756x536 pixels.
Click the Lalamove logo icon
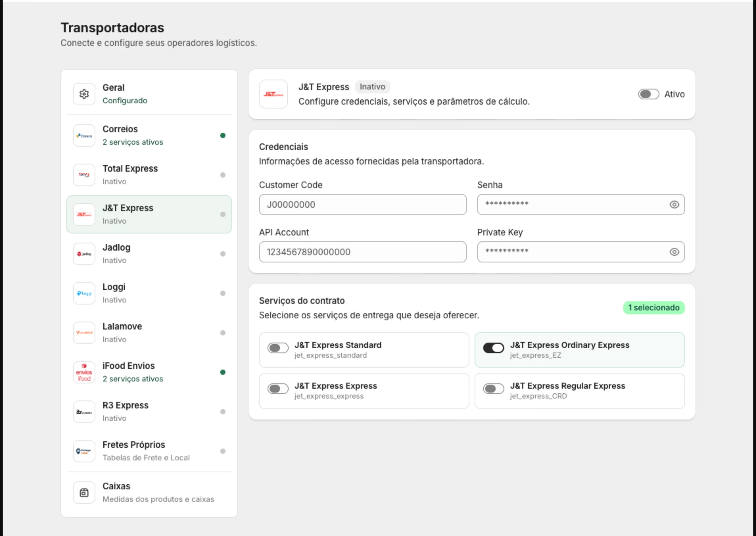point(84,333)
